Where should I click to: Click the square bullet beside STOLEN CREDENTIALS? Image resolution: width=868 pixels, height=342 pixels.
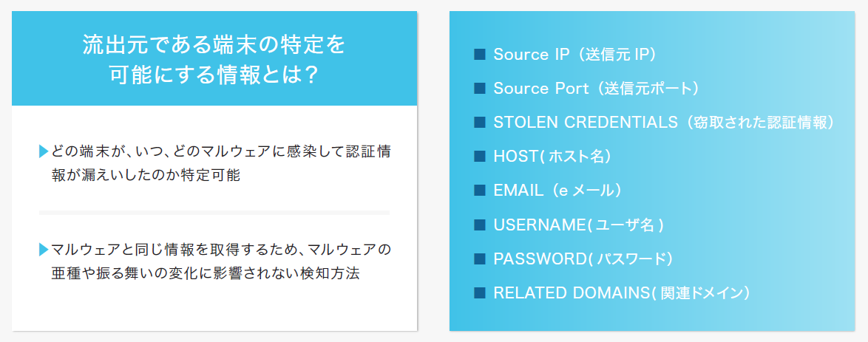click(x=480, y=123)
